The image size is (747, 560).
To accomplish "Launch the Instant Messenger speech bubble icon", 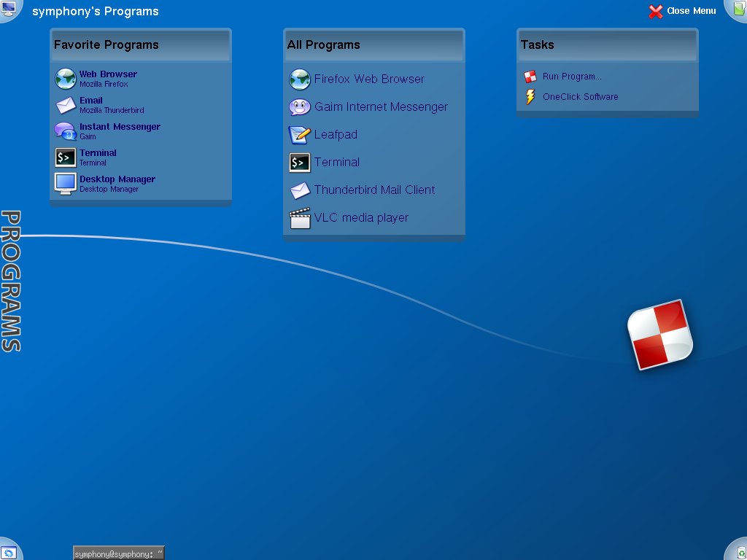I will (x=65, y=131).
